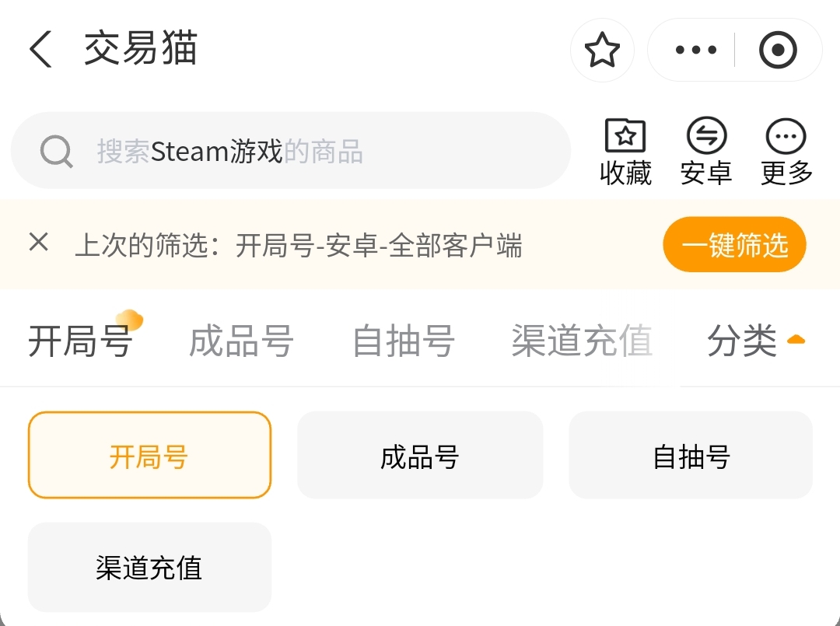The height and width of the screenshot is (626, 840).
Task: Pick the 渠道充值 chip in category panel
Action: [149, 568]
